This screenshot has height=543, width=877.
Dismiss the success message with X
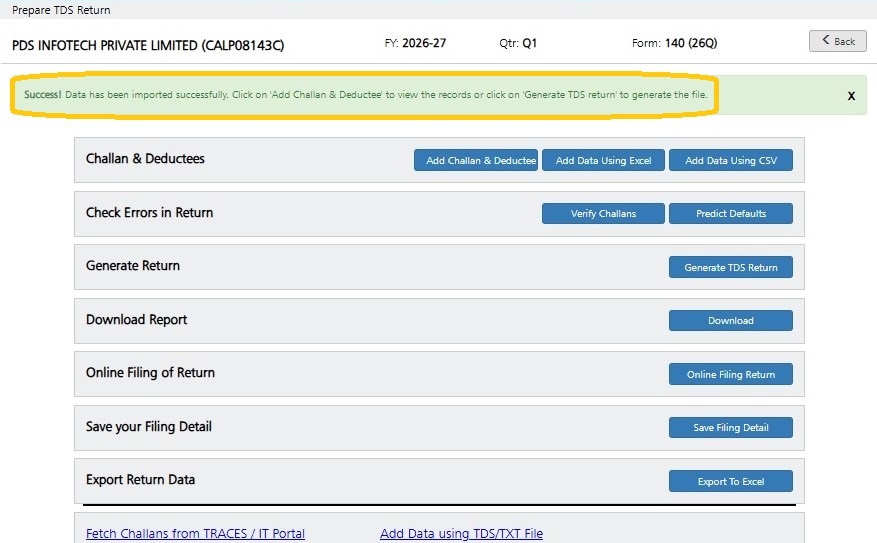point(851,96)
